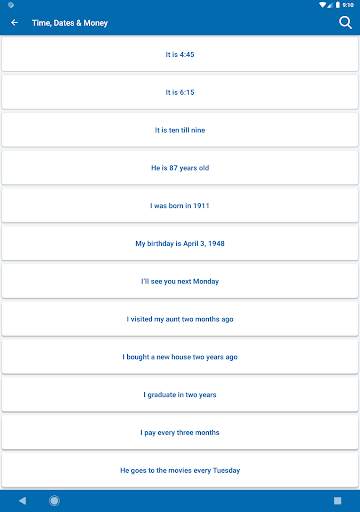
Task: Tap the Wi-Fi status bar icon
Action: (322, 5)
